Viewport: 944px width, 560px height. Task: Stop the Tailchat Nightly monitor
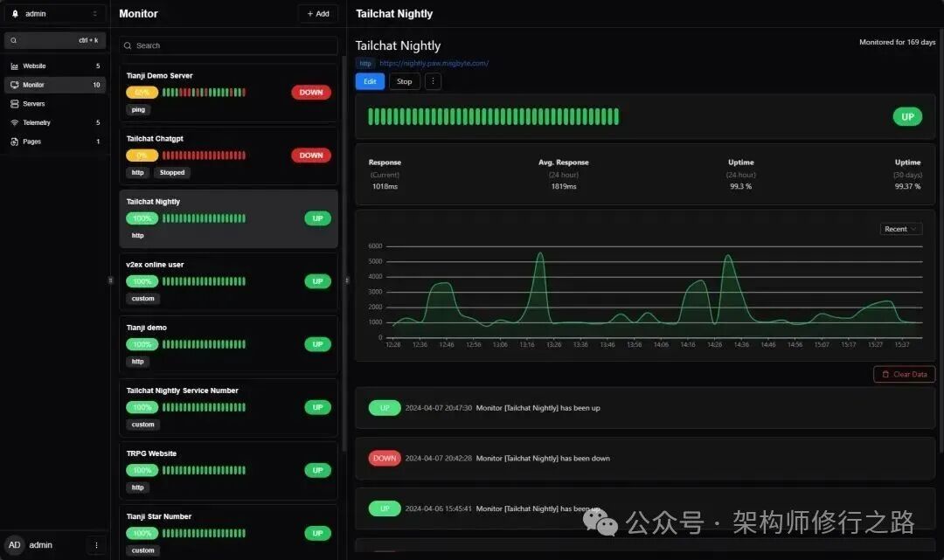[404, 81]
